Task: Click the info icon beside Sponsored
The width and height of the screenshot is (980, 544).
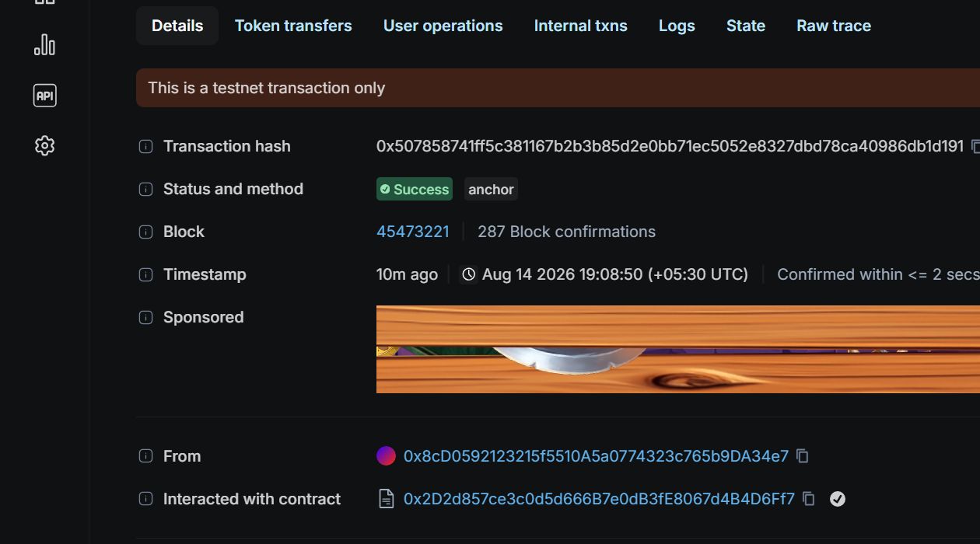Action: tap(145, 317)
